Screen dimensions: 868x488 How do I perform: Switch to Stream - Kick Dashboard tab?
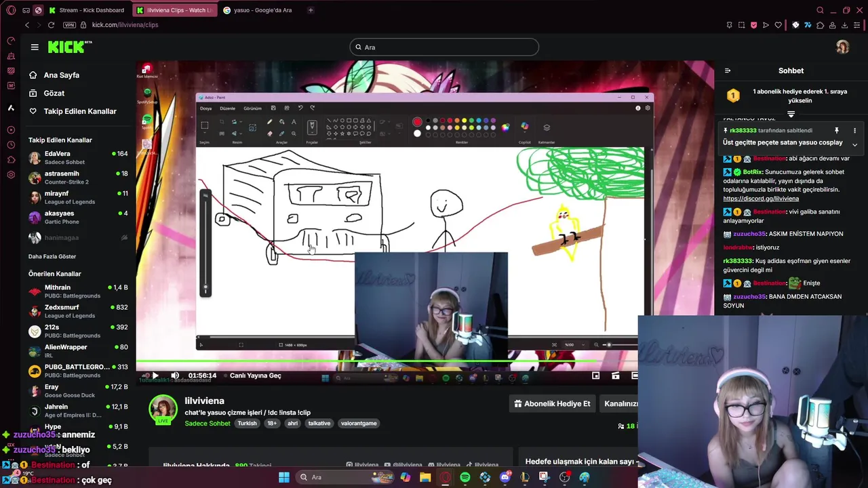click(85, 10)
